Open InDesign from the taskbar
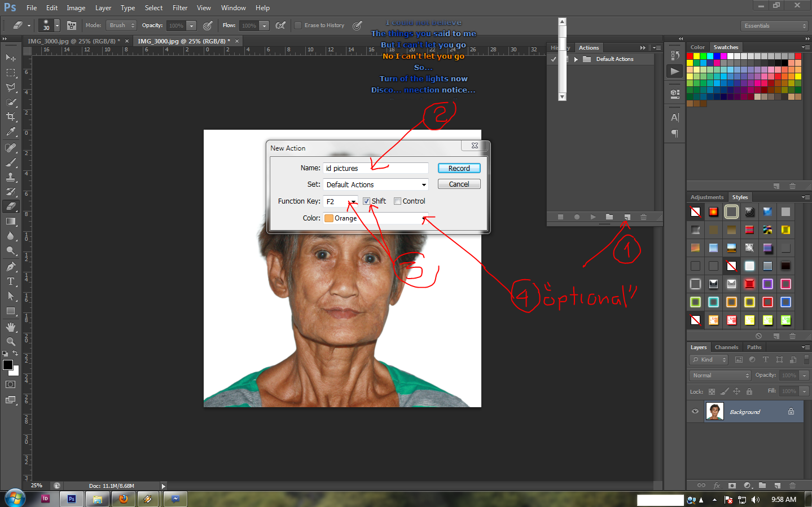Viewport: 812px width, 507px height. [46, 499]
